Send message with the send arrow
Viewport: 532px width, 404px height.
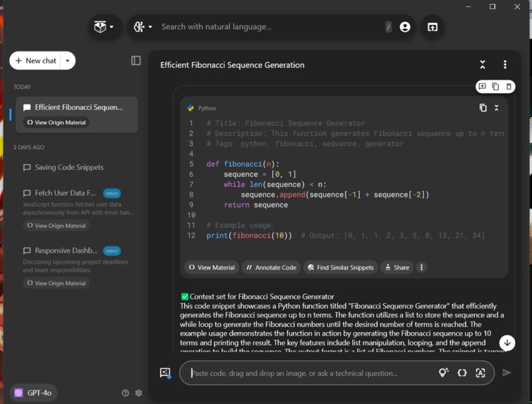click(x=507, y=372)
